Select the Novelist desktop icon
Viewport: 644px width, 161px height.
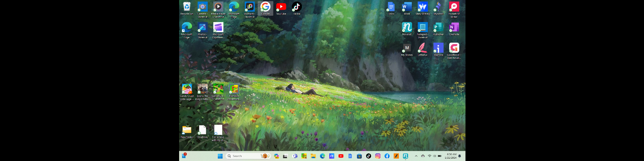click(x=407, y=29)
